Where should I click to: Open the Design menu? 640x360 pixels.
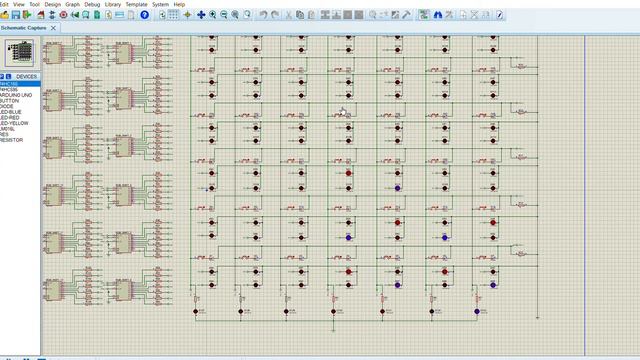click(x=53, y=4)
